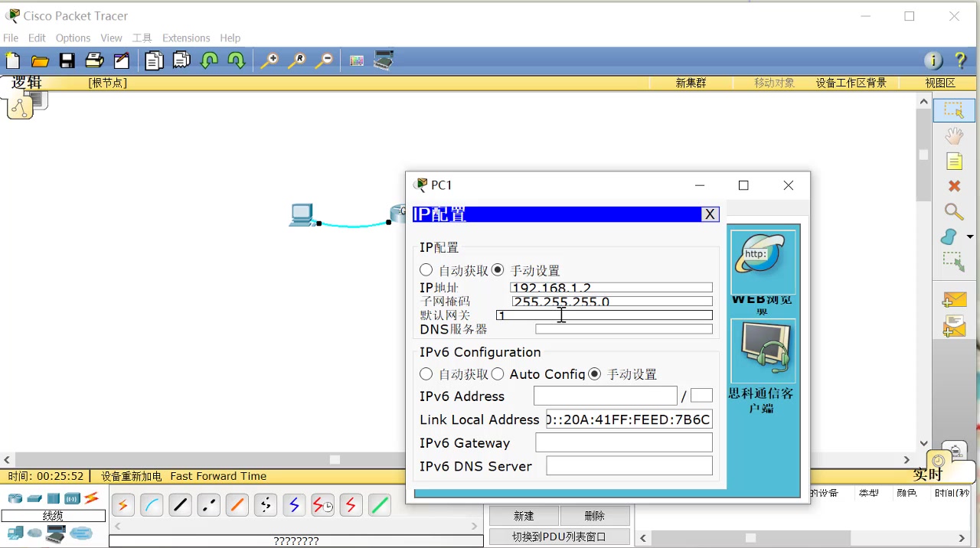Image resolution: width=980 pixels, height=548 pixels.
Task: Activate the Move Layout hand tool
Action: click(x=954, y=136)
